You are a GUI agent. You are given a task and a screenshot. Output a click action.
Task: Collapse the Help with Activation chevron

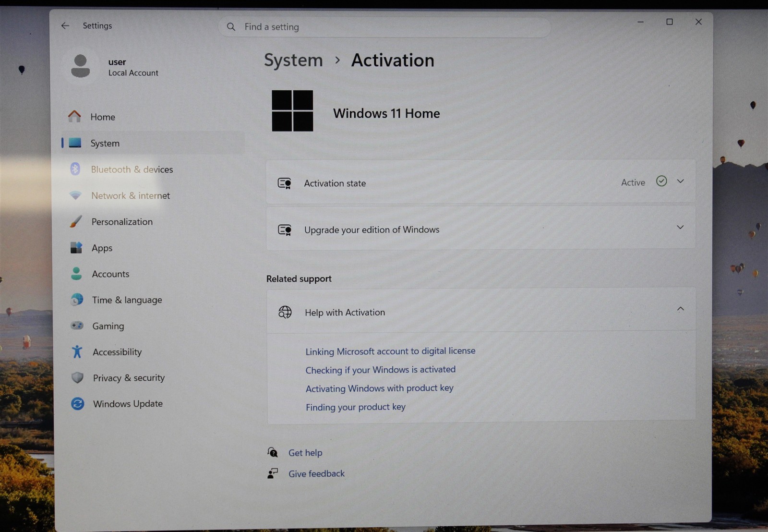[x=680, y=309]
